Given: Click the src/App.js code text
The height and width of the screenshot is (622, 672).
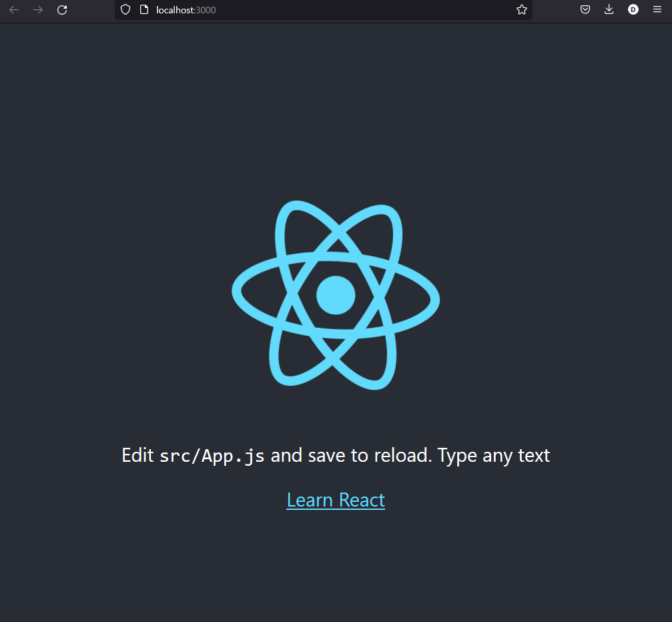Looking at the screenshot, I should point(212,456).
